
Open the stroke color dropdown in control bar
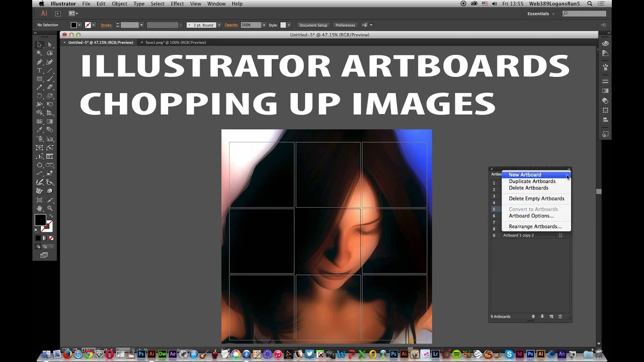94,25
